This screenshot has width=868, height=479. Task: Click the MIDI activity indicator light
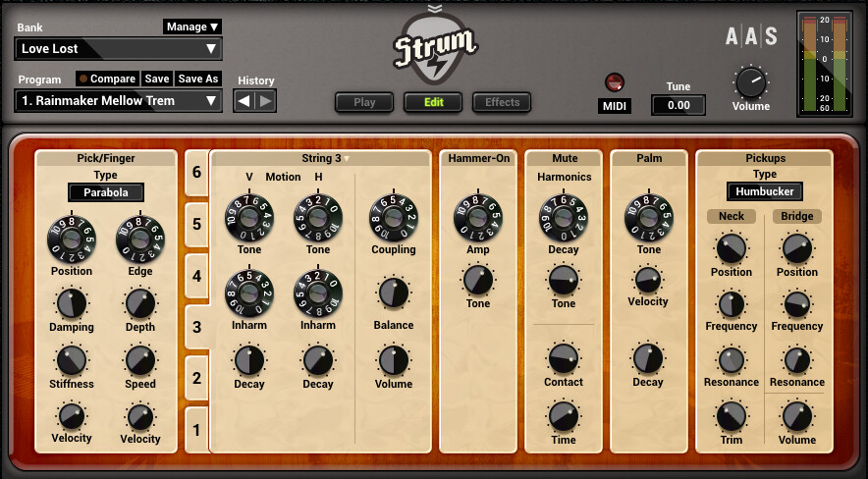[614, 83]
